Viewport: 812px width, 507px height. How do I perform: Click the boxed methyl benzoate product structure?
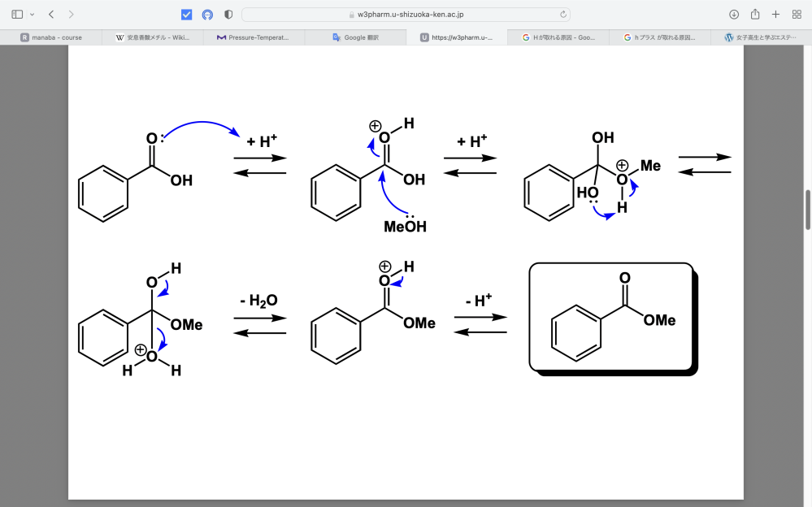pos(611,318)
